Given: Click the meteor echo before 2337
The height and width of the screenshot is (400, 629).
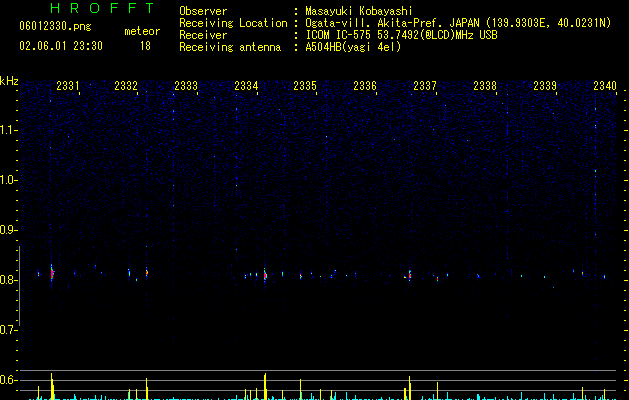Looking at the screenshot, I should pos(409,276).
